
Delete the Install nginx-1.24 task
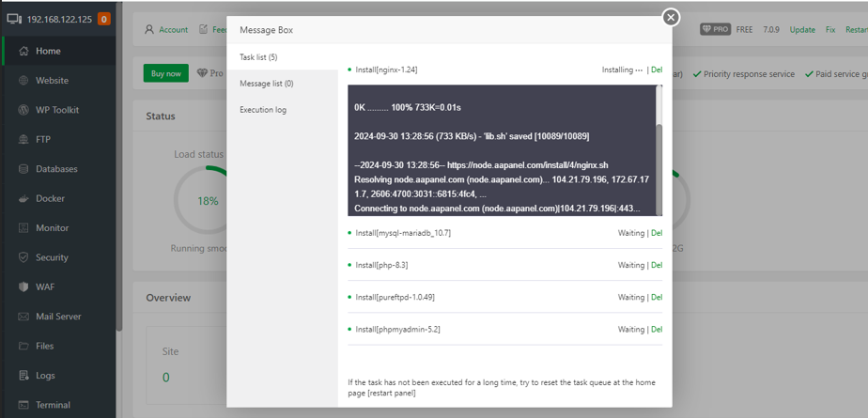point(657,70)
